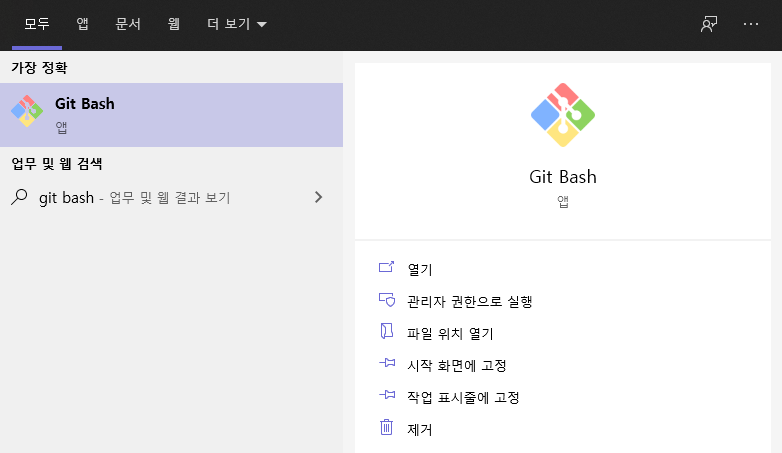
Task: Click the 업무 및 웹 검색 heading
Action: pyautogui.click(x=57, y=164)
